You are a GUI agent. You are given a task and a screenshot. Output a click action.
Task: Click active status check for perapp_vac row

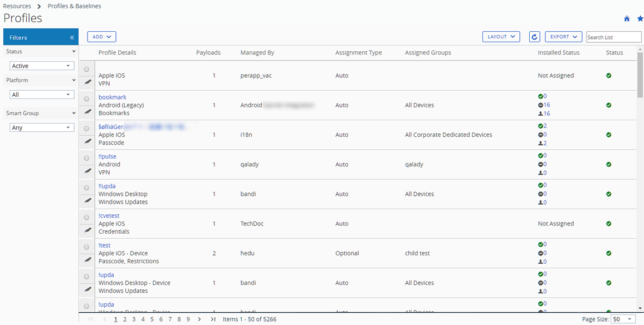(609, 76)
